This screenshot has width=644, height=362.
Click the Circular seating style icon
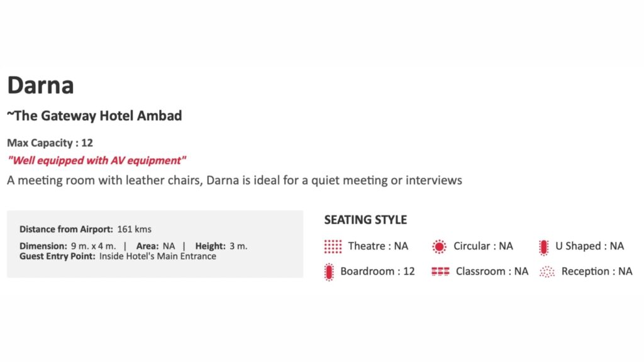439,246
